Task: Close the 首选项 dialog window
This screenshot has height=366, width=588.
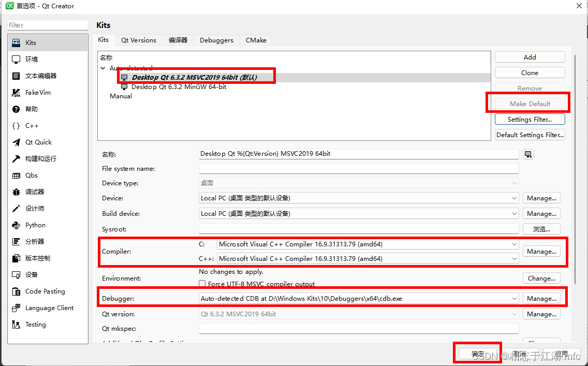Action: coord(579,6)
